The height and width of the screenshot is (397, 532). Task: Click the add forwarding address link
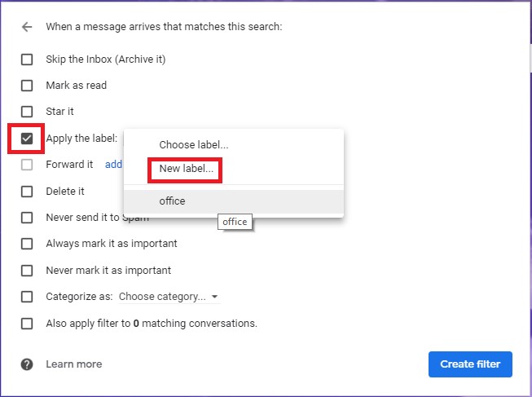[x=113, y=165]
